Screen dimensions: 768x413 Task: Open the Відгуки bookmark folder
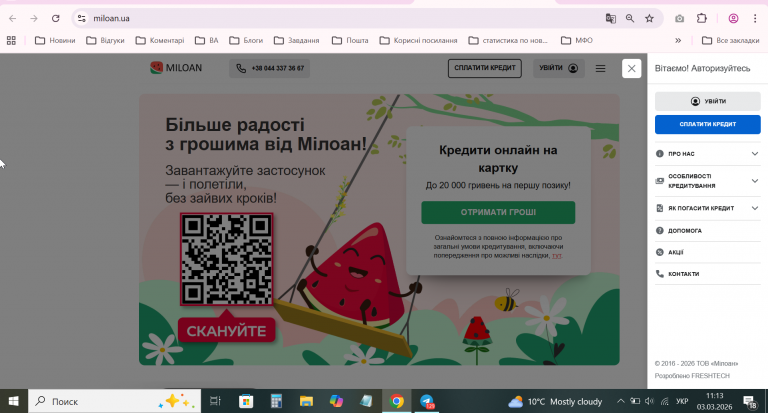[105, 41]
